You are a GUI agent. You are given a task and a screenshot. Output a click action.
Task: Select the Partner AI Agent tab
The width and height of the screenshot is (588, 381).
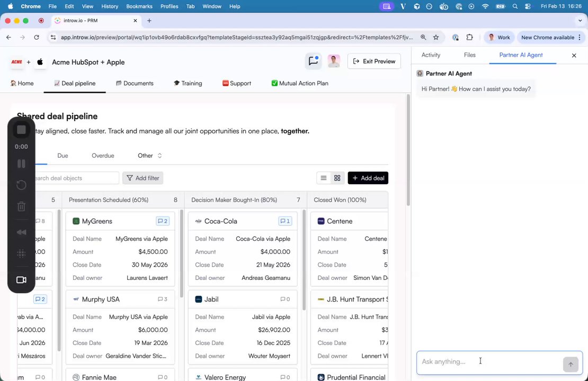click(x=521, y=55)
